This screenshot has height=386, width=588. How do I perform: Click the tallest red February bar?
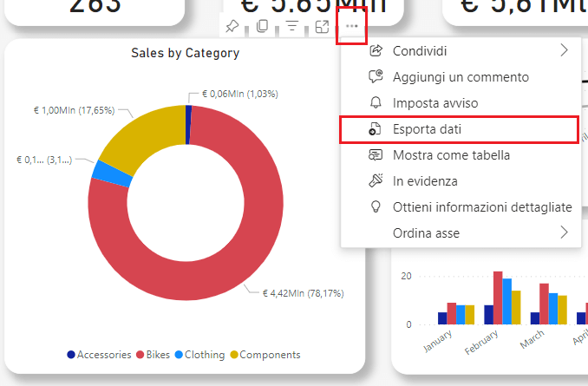coord(498,298)
